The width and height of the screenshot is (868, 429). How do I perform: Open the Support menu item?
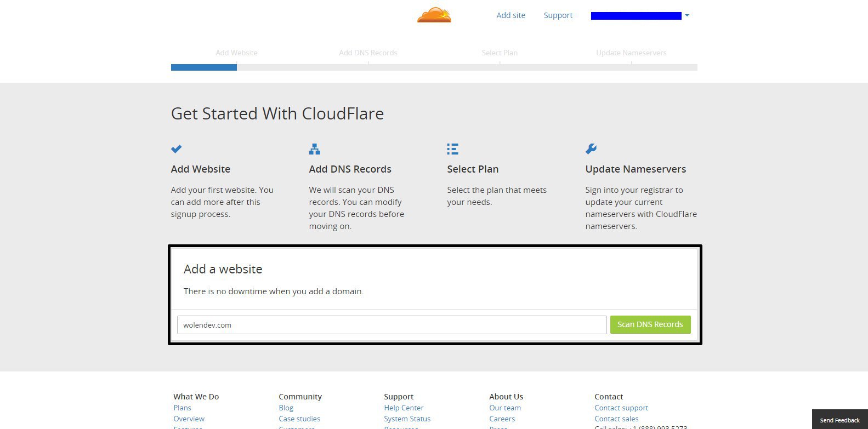(558, 15)
